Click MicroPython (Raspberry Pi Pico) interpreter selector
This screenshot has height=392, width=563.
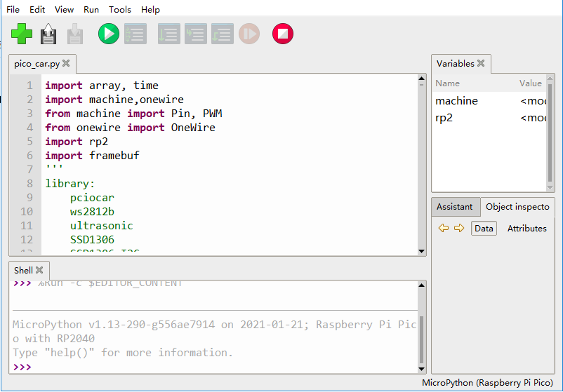coord(487,383)
